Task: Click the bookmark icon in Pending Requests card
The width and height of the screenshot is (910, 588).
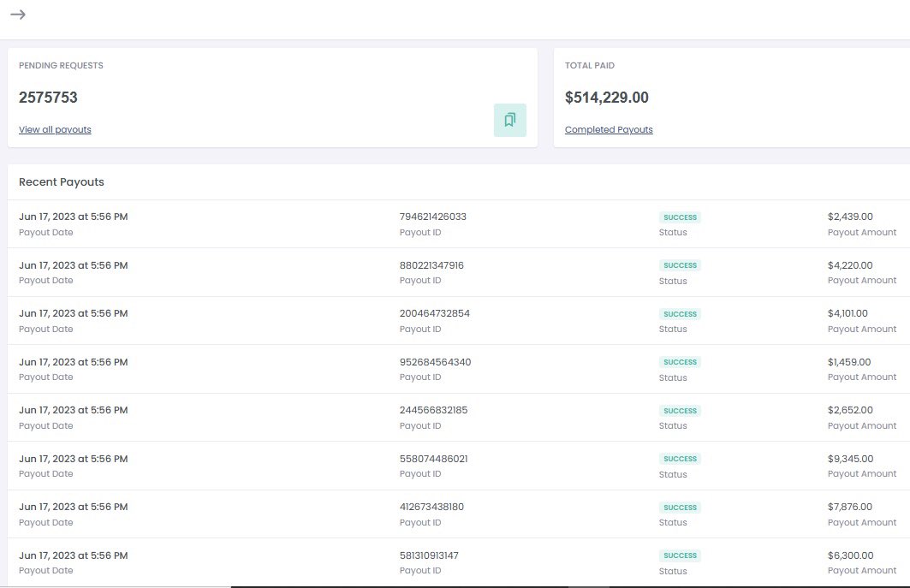Action: (509, 120)
